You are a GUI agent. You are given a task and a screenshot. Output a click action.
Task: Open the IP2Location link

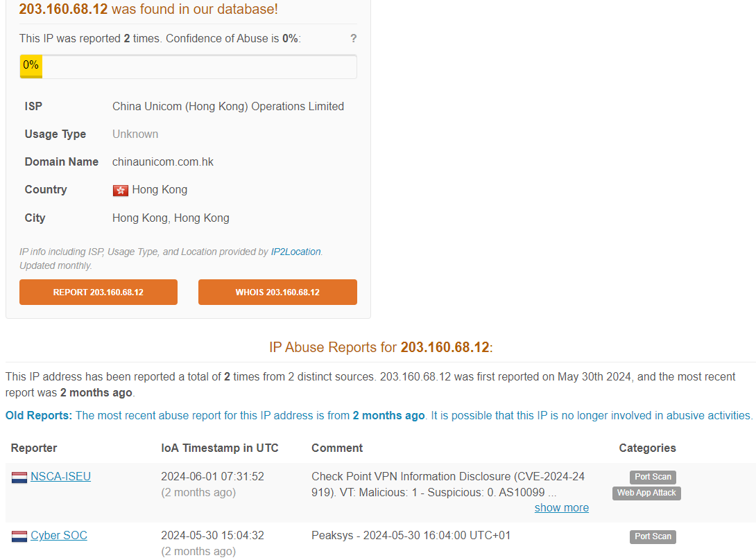[295, 252]
